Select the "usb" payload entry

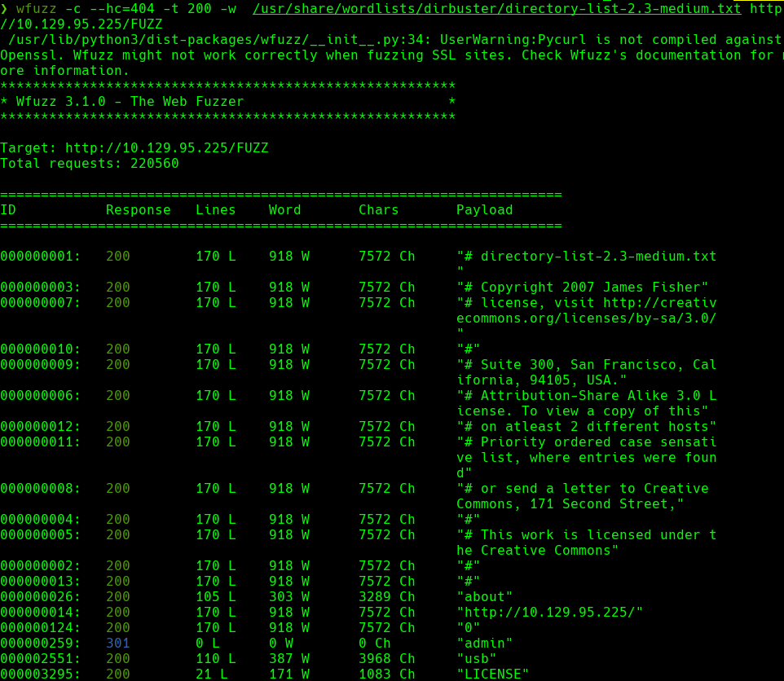477,658
